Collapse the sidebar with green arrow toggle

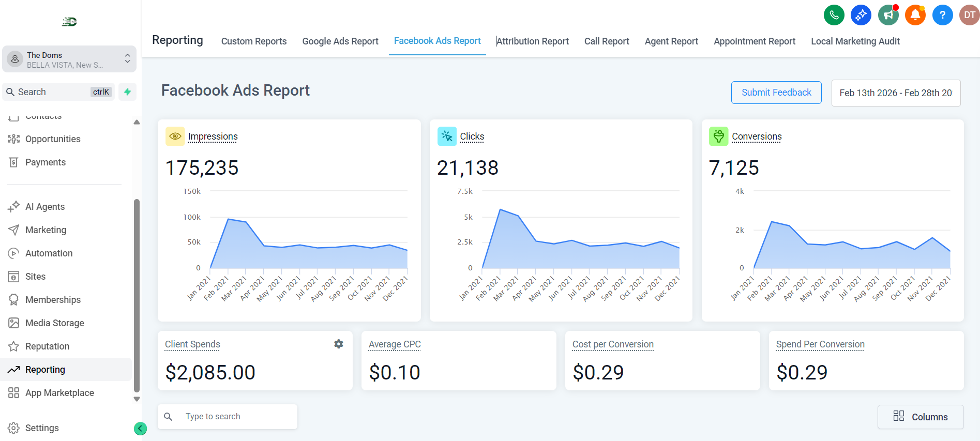pyautogui.click(x=140, y=429)
